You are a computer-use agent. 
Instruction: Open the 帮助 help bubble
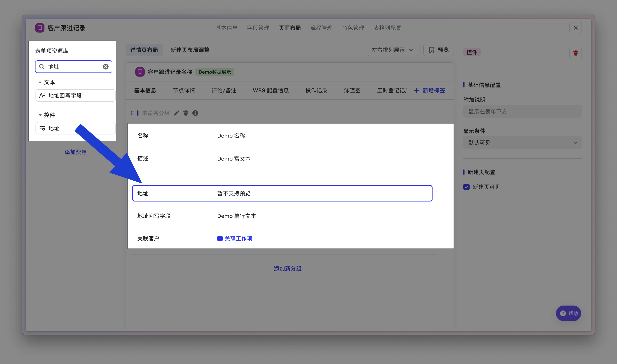[x=568, y=313]
